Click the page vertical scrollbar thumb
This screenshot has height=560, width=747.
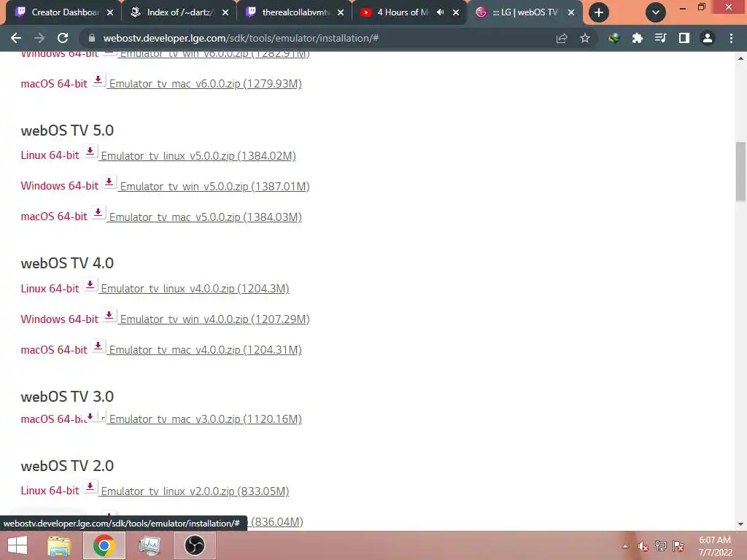pyautogui.click(x=740, y=171)
